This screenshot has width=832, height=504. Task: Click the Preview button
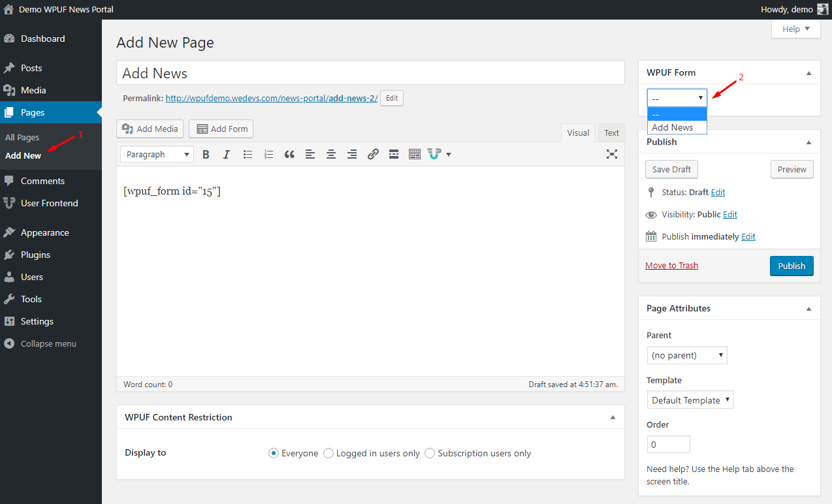point(792,169)
